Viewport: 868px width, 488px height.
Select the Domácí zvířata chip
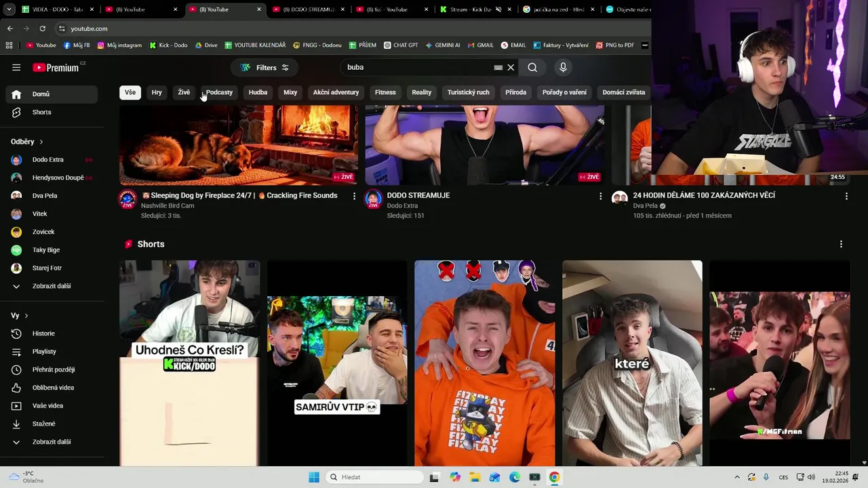[x=624, y=92]
